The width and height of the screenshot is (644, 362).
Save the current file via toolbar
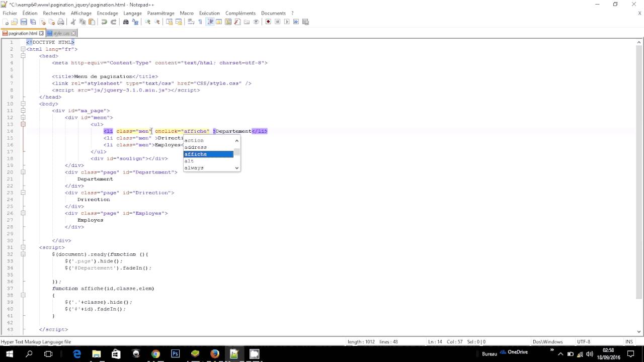coord(23,22)
